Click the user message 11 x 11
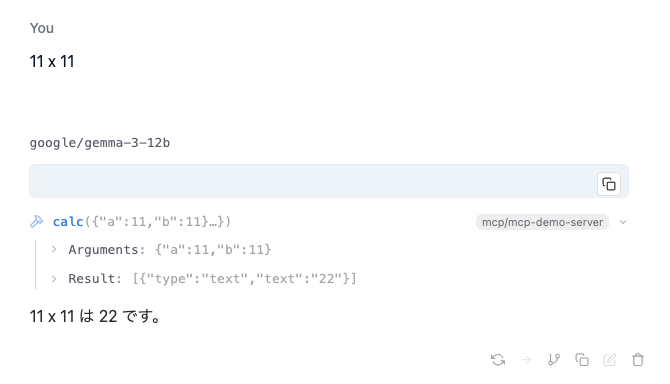Screen dimensions: 670x384 click(x=52, y=62)
